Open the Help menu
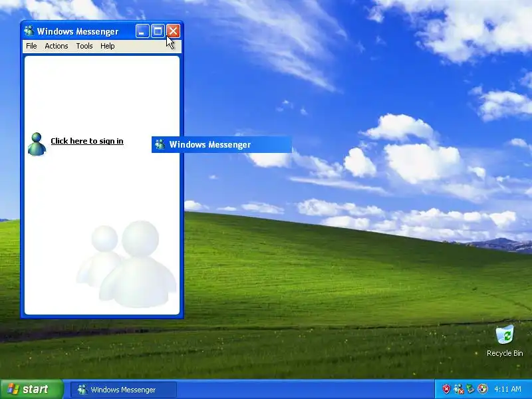The image size is (532, 399). click(x=108, y=46)
